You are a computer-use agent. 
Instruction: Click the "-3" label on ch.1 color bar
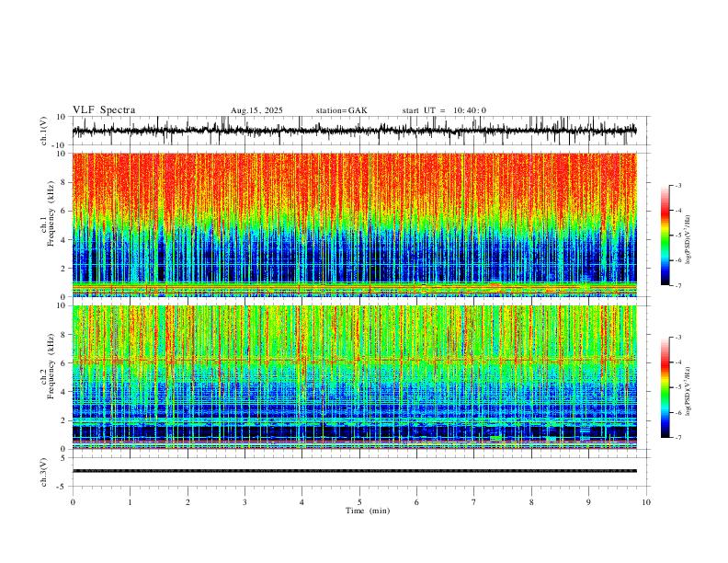(677, 185)
